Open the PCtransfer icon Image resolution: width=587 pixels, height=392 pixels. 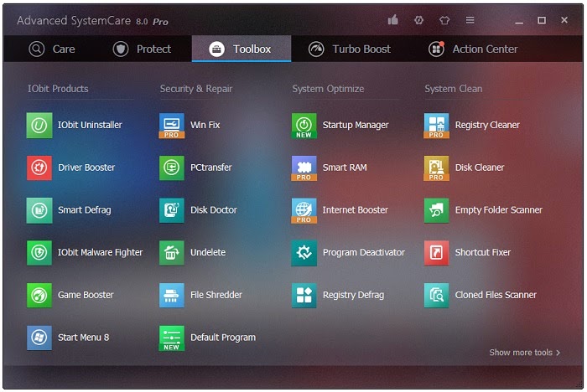[x=172, y=168]
